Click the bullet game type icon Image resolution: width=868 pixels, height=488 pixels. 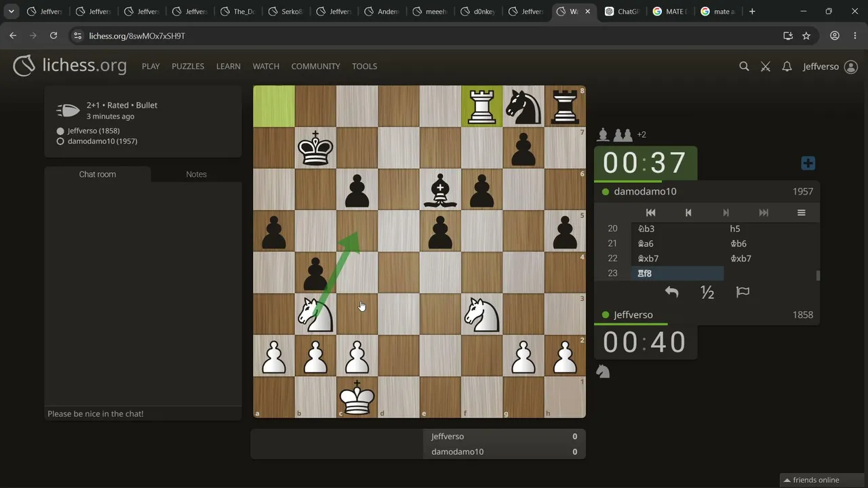(x=68, y=110)
